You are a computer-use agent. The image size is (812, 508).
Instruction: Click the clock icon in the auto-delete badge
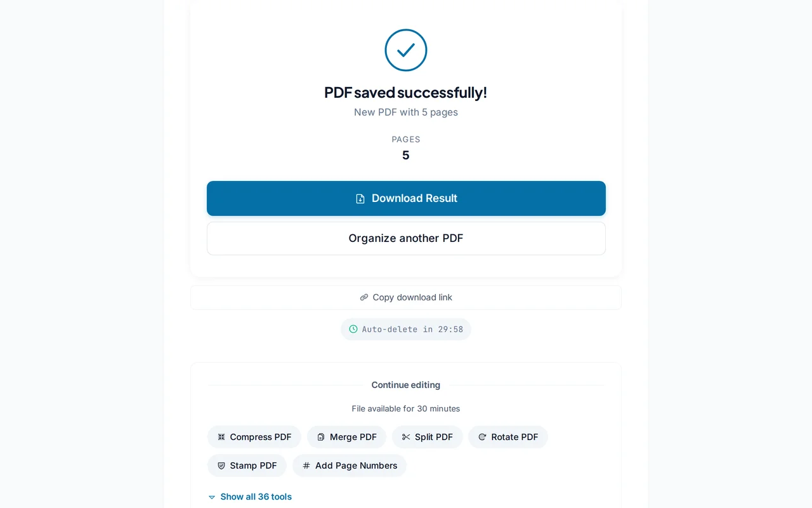click(x=353, y=329)
